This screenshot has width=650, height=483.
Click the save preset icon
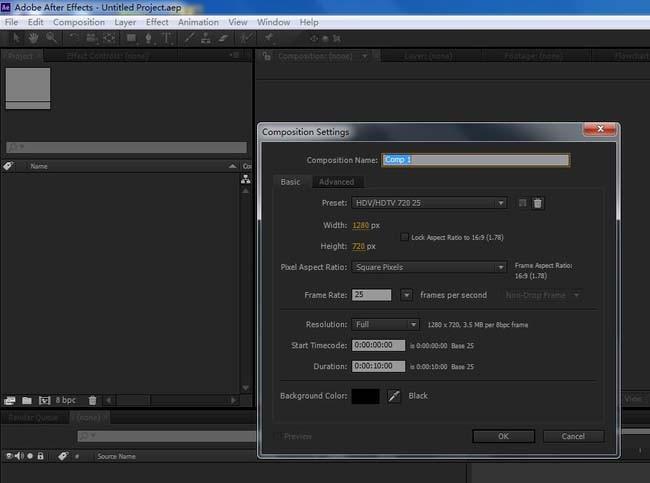(522, 203)
